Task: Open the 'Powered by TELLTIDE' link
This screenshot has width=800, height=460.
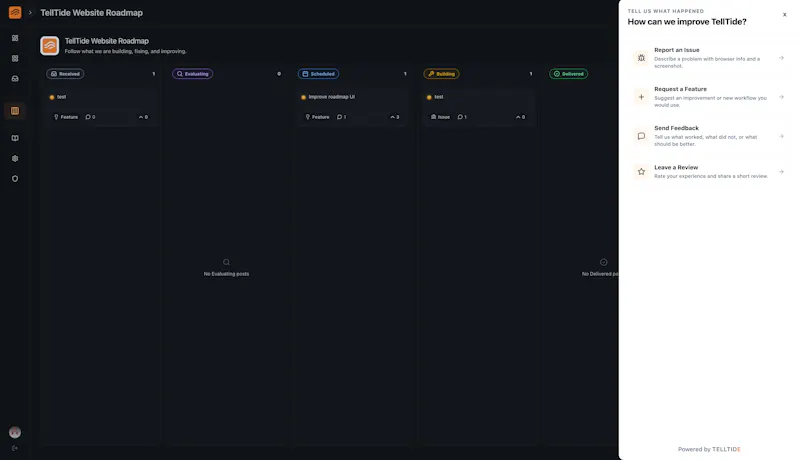Action: click(x=709, y=449)
